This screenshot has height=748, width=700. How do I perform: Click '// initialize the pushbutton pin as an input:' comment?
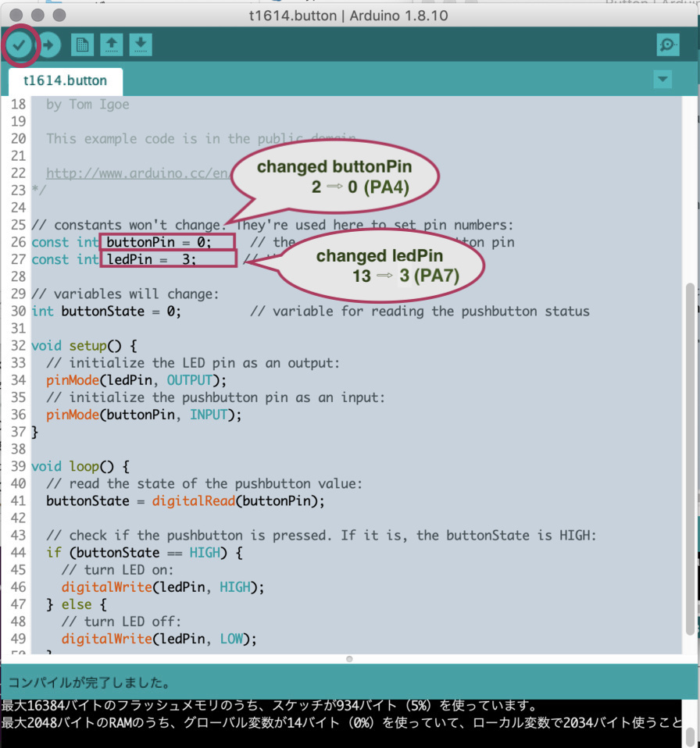pos(215,397)
